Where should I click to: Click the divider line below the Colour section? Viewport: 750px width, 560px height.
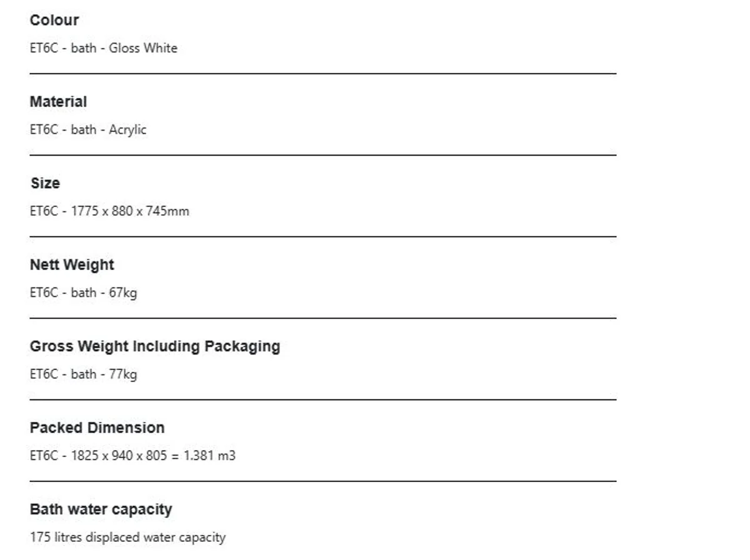pyautogui.click(x=322, y=74)
